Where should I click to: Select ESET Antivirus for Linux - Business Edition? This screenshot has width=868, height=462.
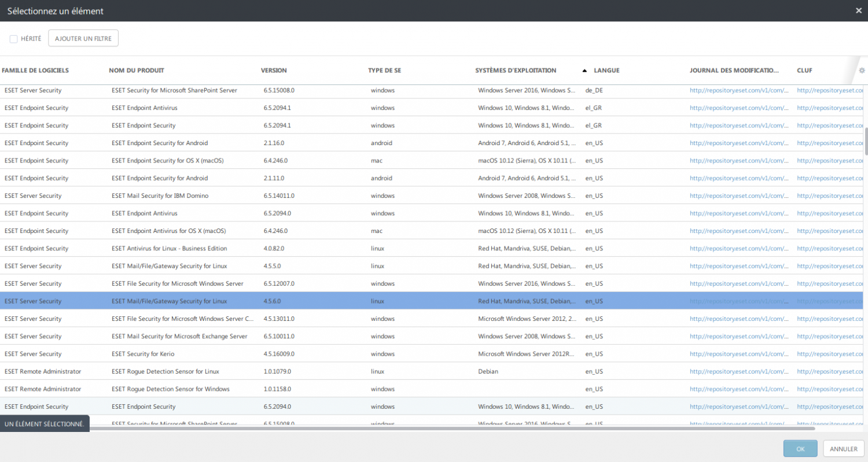[169, 249]
